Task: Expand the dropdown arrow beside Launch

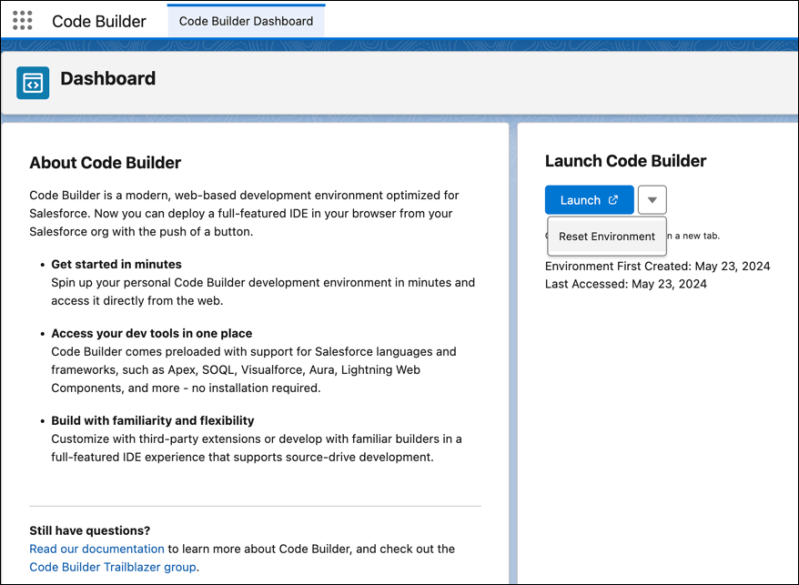Action: coord(652,200)
